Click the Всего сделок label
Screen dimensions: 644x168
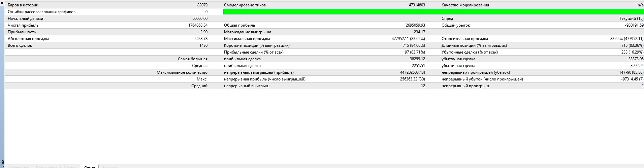click(x=20, y=45)
